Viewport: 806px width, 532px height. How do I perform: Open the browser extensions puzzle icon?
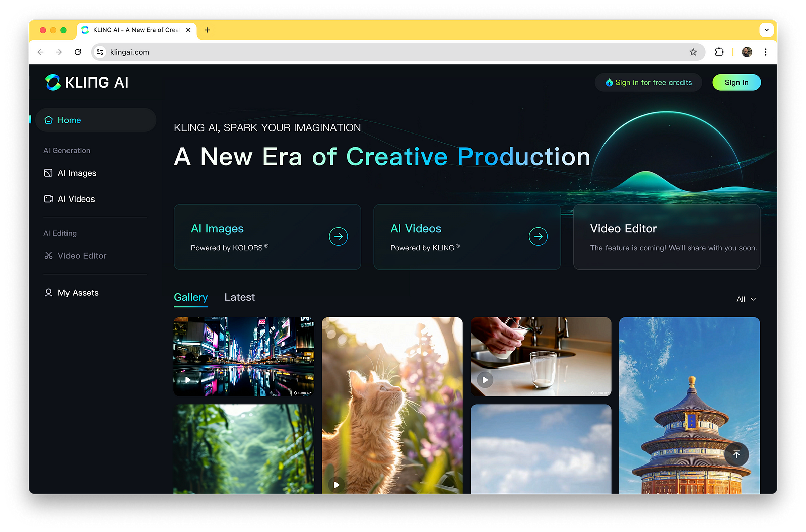(719, 52)
